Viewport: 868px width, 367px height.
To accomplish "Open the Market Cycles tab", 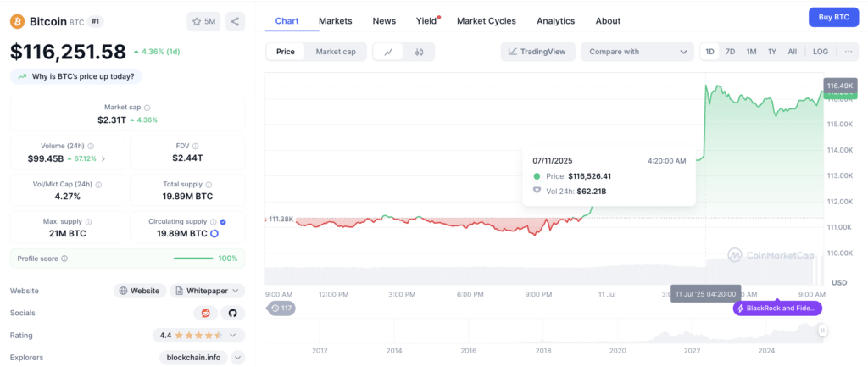I will coord(486,21).
